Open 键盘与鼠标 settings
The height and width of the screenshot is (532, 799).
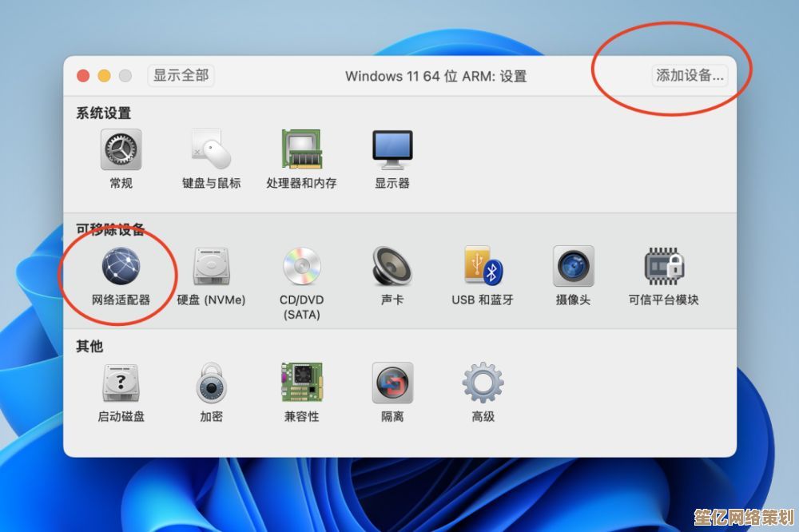point(209,152)
